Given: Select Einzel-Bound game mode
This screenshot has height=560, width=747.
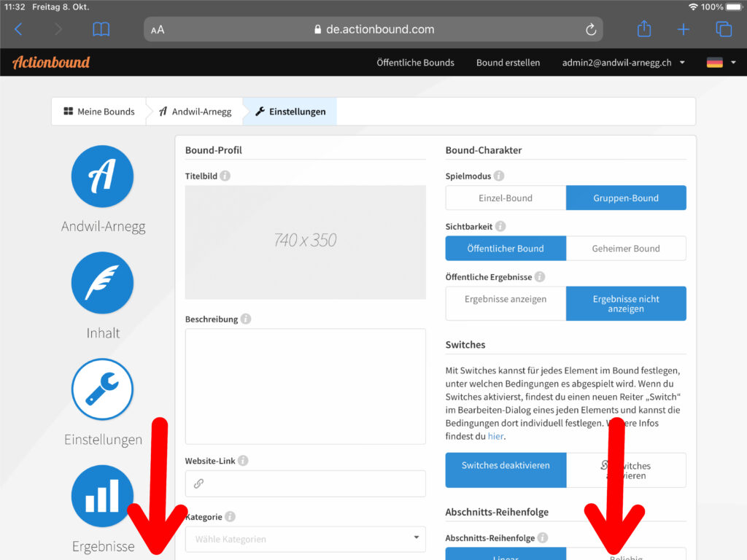Looking at the screenshot, I should point(506,198).
